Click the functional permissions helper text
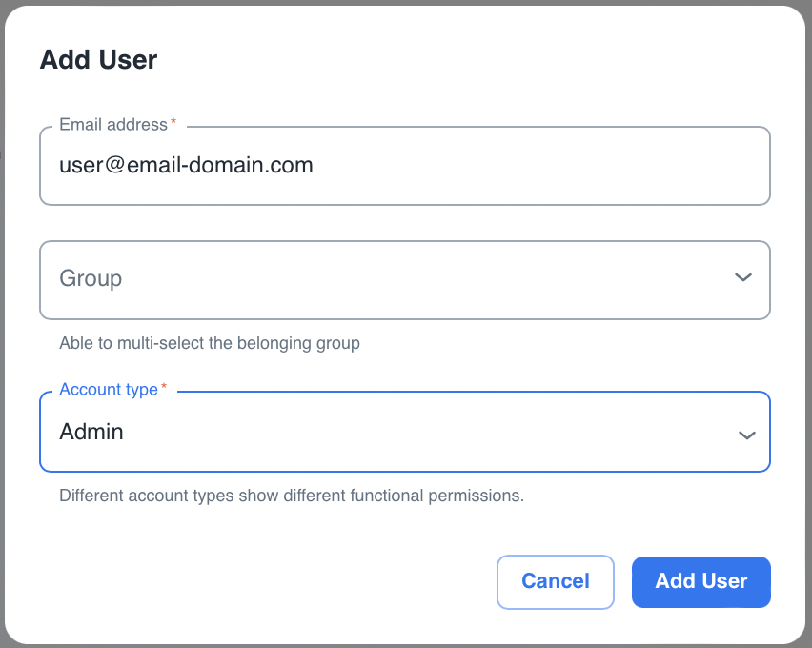The height and width of the screenshot is (648, 812). 291,496
